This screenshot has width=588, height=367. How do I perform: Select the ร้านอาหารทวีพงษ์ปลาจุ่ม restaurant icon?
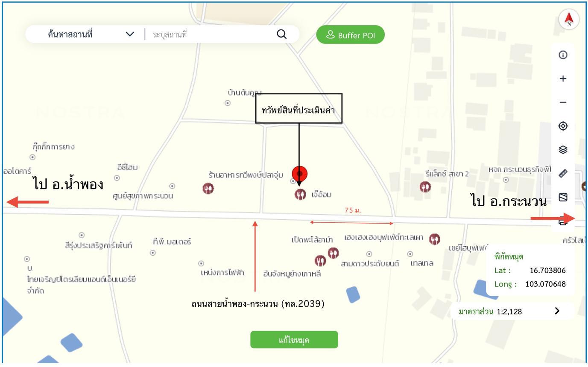click(x=208, y=189)
